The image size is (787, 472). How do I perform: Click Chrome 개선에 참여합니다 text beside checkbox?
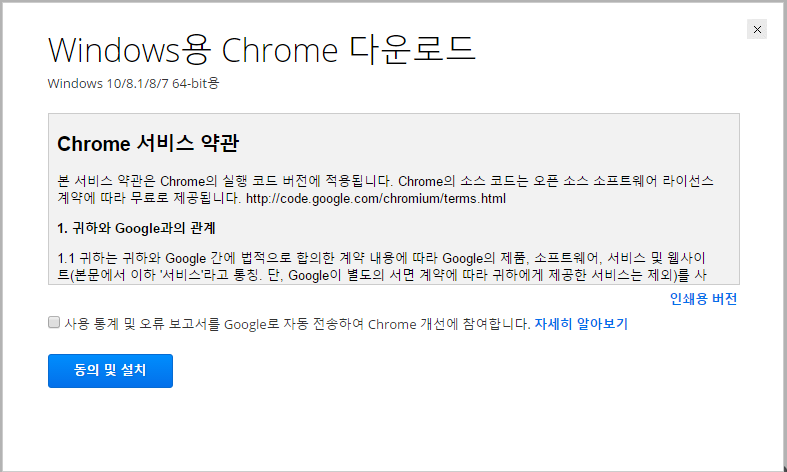pos(449,324)
